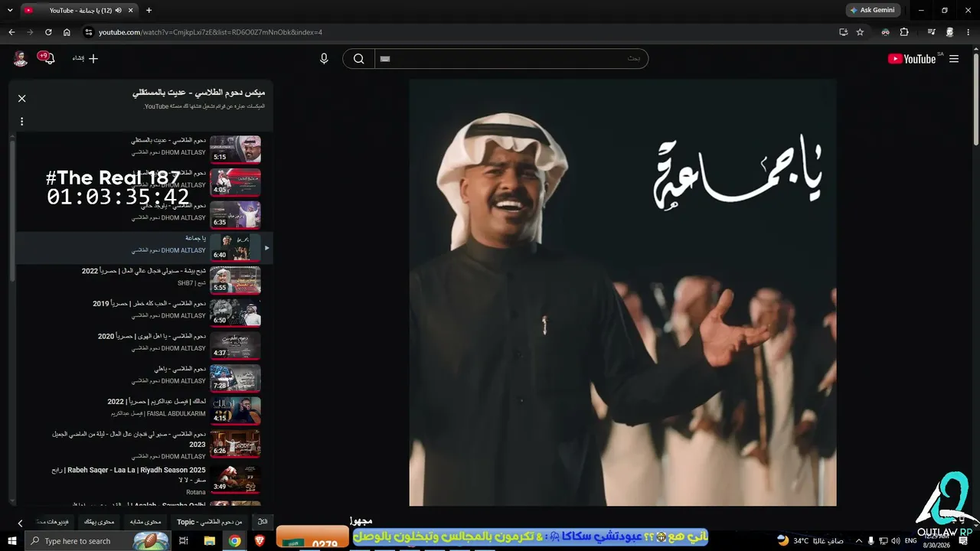Select the من دحوم الطلاسي - Topic chip
This screenshot has width=980, height=551.
(x=209, y=522)
